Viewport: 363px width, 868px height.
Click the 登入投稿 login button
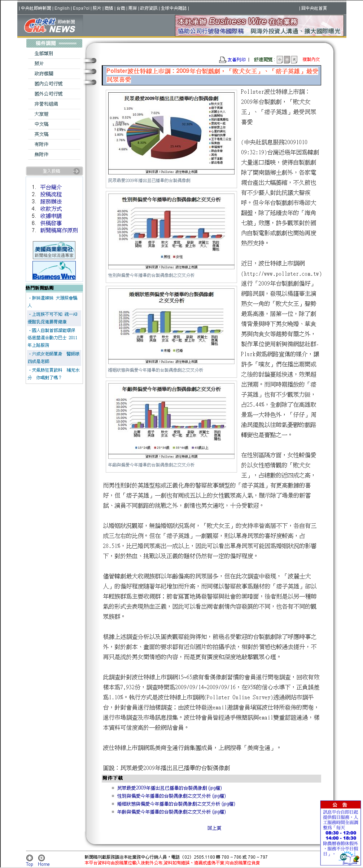pyautogui.click(x=54, y=171)
